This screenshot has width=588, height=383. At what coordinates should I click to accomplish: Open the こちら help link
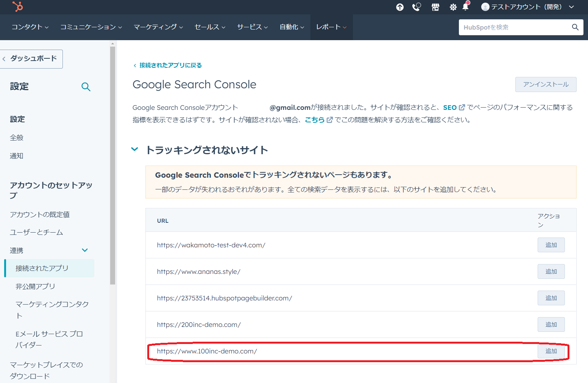coord(315,120)
